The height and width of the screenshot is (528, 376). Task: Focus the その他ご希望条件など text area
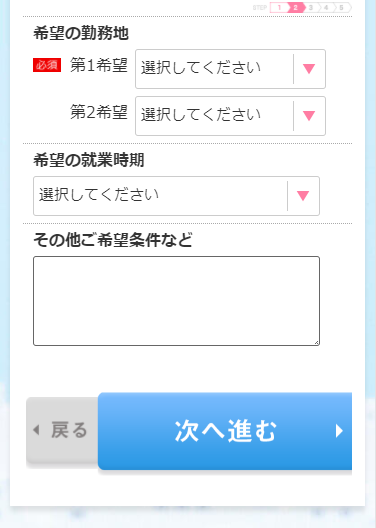click(176, 301)
